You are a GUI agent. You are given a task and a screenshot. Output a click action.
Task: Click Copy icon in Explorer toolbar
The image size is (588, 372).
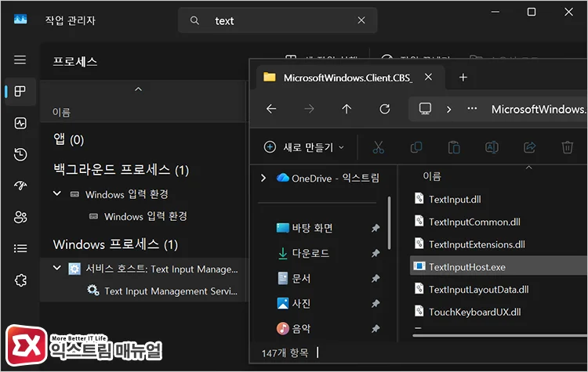416,147
